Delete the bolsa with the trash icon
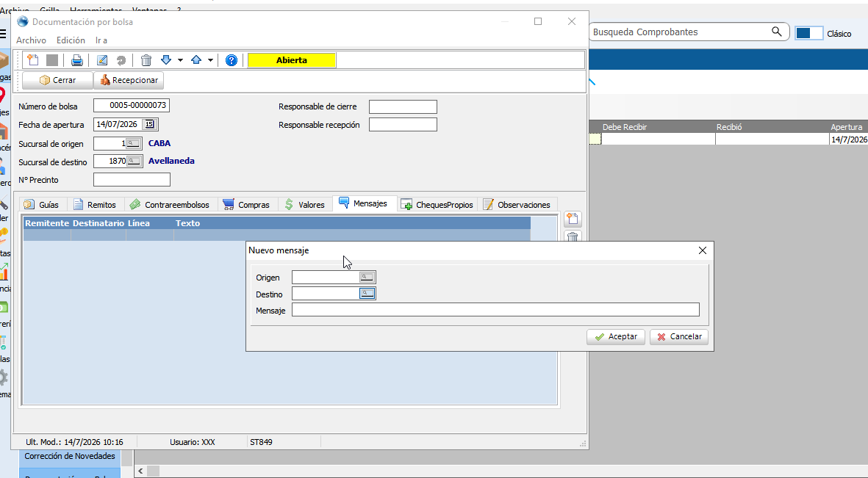This screenshot has width=868, height=478. click(x=146, y=60)
